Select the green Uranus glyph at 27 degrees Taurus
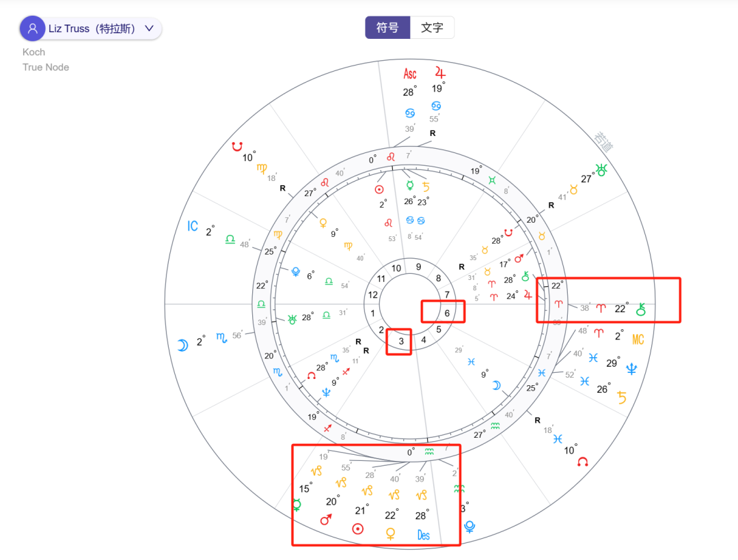738x560 pixels. [x=601, y=171]
